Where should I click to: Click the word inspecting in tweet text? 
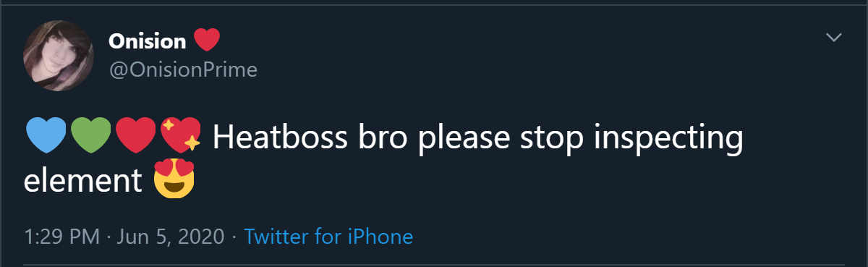pyautogui.click(x=669, y=140)
